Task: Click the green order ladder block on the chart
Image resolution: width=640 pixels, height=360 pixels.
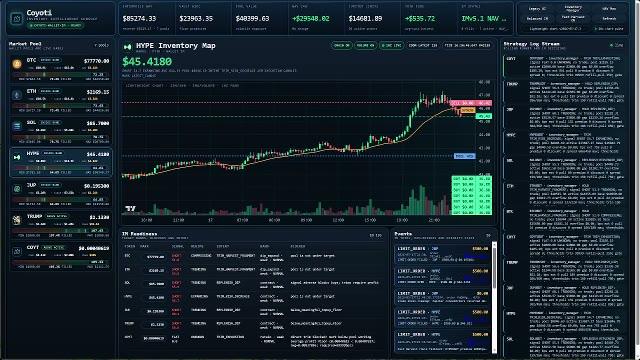Action: pos(471,195)
